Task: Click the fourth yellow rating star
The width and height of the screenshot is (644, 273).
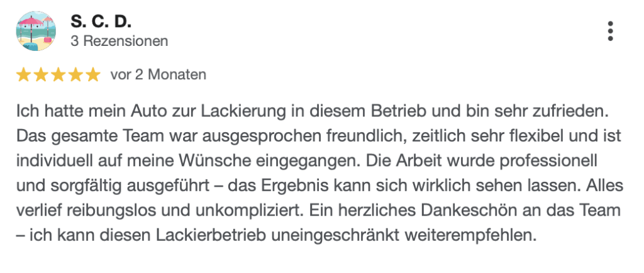Action: coord(75,75)
